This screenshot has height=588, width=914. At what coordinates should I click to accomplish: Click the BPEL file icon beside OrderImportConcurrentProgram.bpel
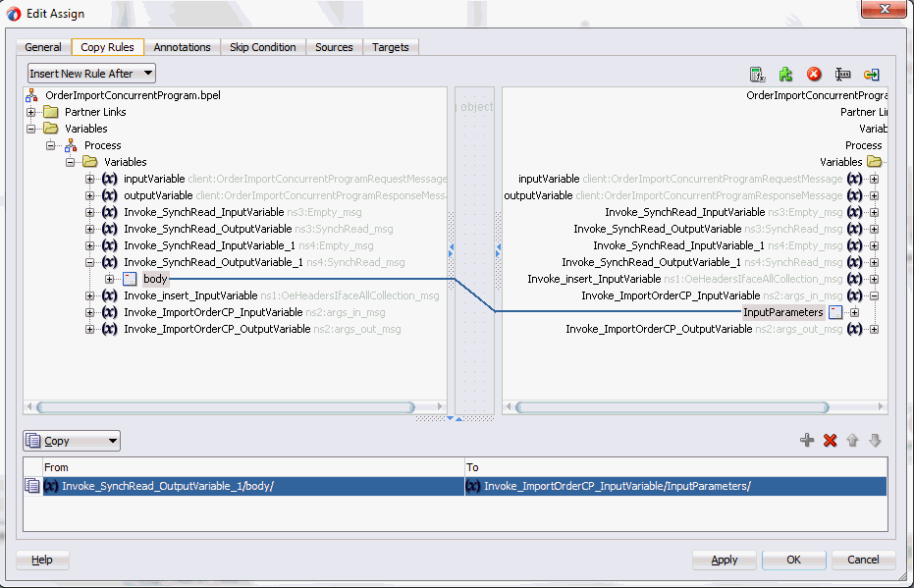point(31,95)
